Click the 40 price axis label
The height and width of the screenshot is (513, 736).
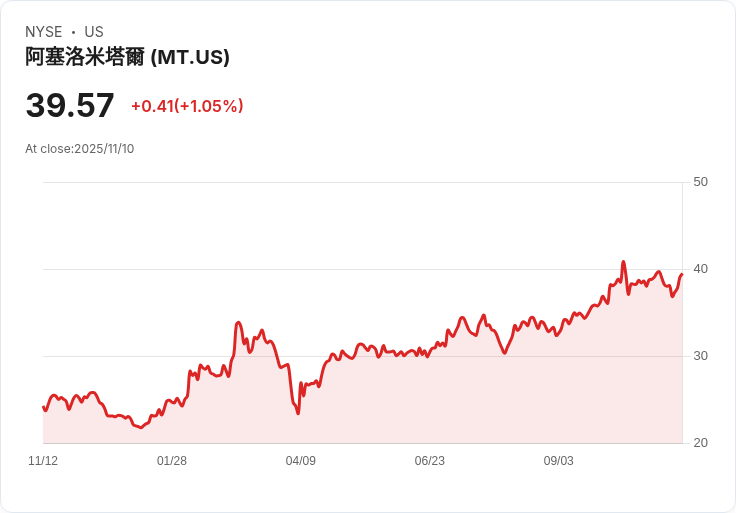pos(700,269)
